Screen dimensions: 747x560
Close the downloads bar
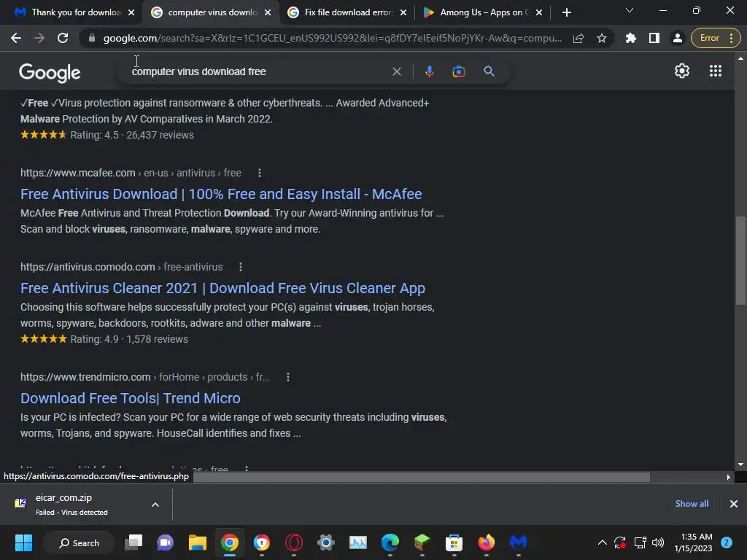[x=734, y=504]
